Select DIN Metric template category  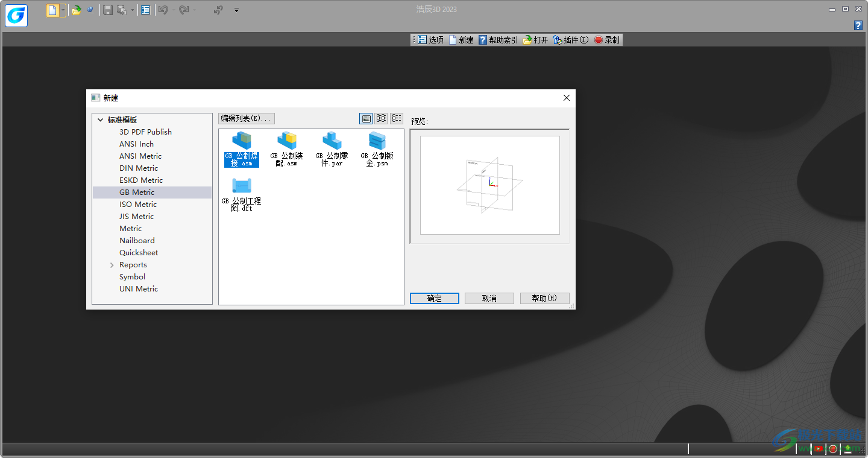(139, 168)
